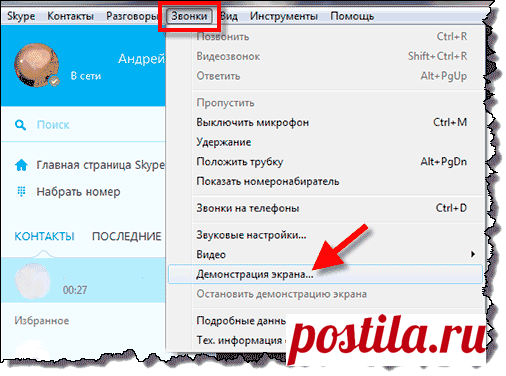Choose Удержание in the calls menu
The height and width of the screenshot is (376, 506).
(325, 142)
